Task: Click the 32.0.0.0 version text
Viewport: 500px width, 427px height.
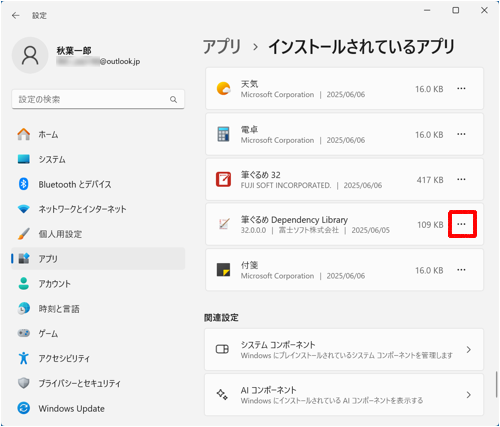Action: point(253,230)
